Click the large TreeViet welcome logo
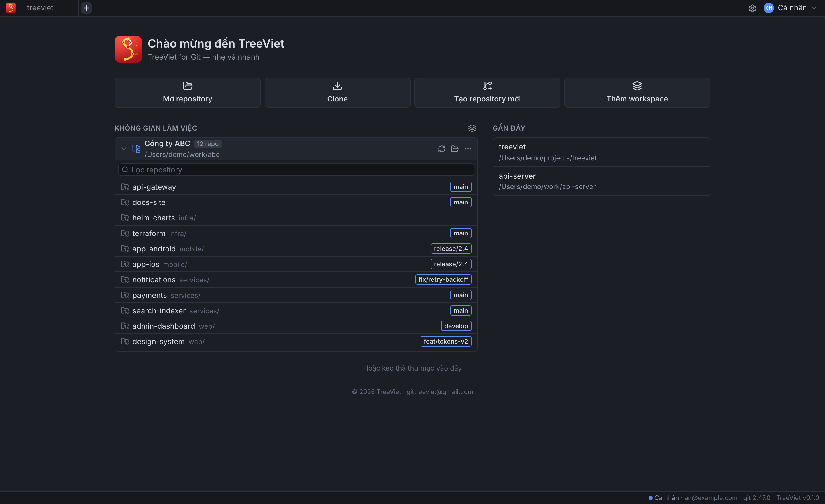 tap(128, 49)
